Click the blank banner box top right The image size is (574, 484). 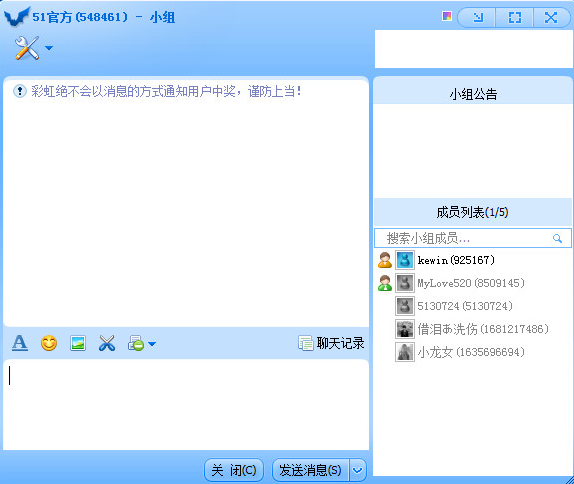[474, 49]
